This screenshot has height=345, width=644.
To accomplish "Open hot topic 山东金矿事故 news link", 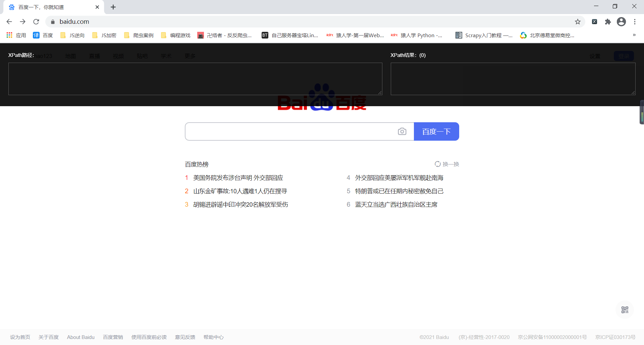I will click(x=240, y=191).
